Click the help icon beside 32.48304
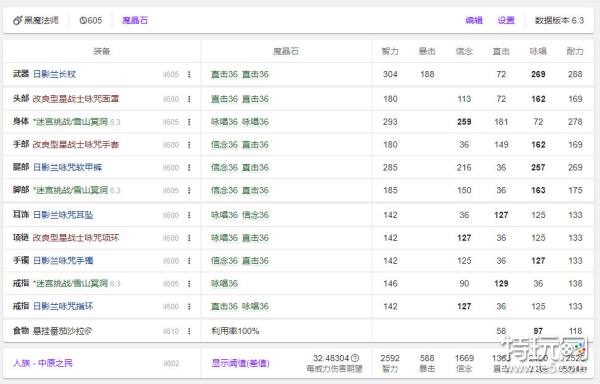Screen dimensions: 600x384 pos(355,358)
